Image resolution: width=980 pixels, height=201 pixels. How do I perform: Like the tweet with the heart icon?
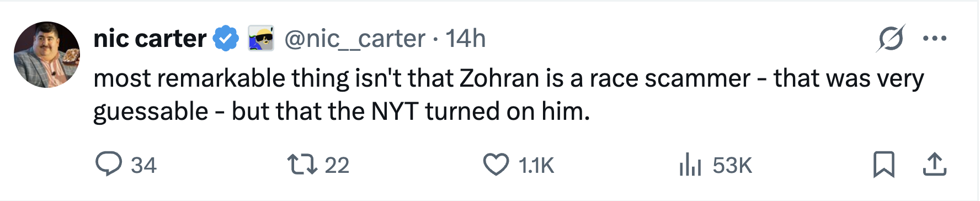(x=496, y=165)
